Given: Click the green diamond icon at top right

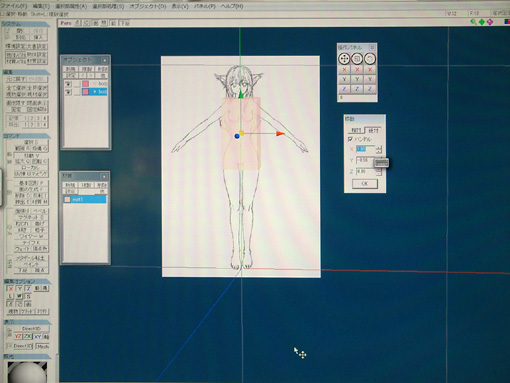Looking at the screenshot, I should point(482,22).
